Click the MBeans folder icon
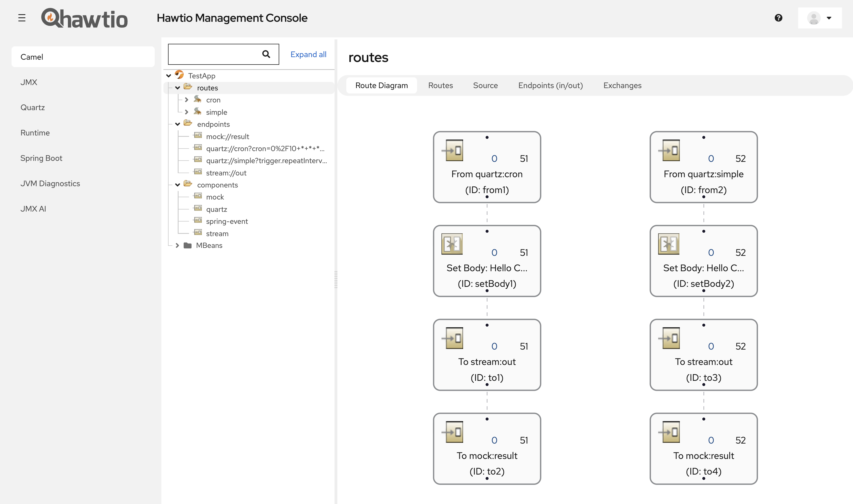 [x=188, y=246]
